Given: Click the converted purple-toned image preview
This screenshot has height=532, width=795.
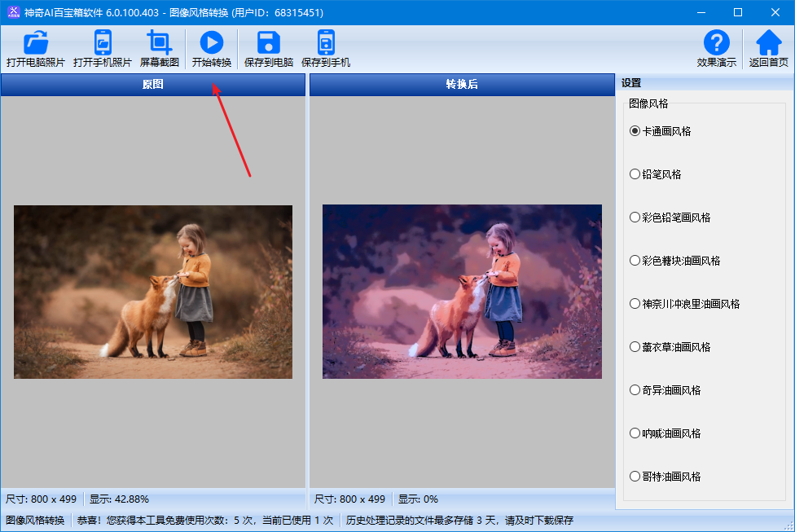Looking at the screenshot, I should pyautogui.click(x=462, y=292).
